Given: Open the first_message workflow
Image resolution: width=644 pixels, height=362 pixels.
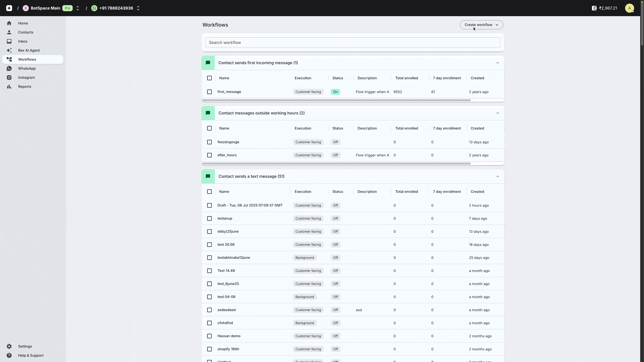Looking at the screenshot, I should (229, 92).
